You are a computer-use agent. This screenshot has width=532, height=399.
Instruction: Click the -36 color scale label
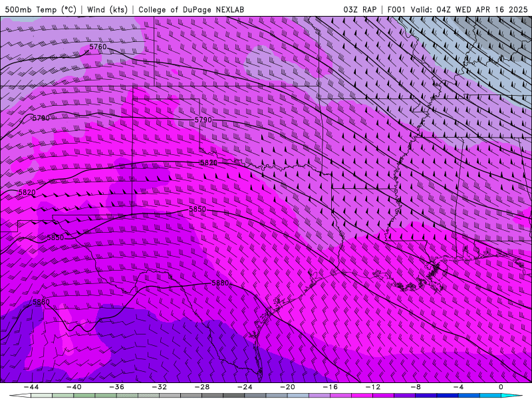[x=116, y=387]
